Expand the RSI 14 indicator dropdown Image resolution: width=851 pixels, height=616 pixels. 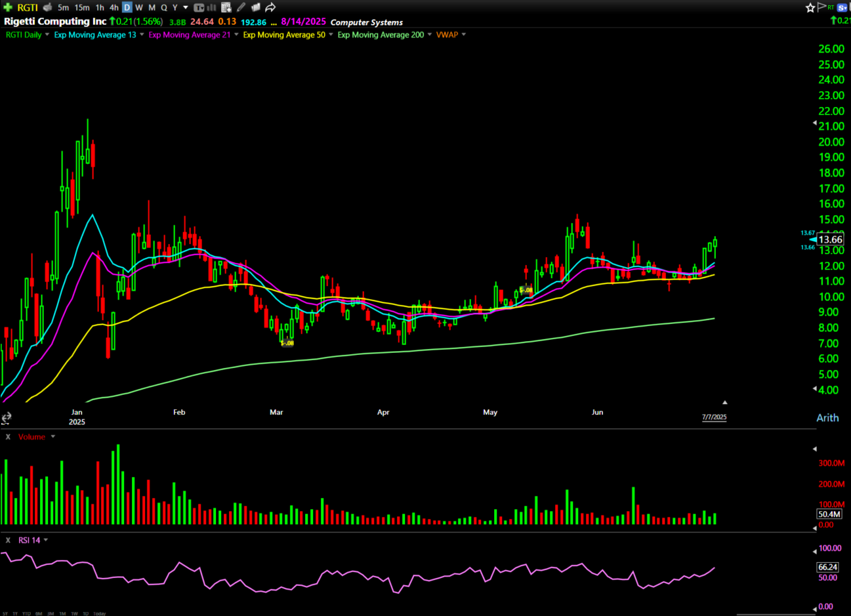[46, 541]
